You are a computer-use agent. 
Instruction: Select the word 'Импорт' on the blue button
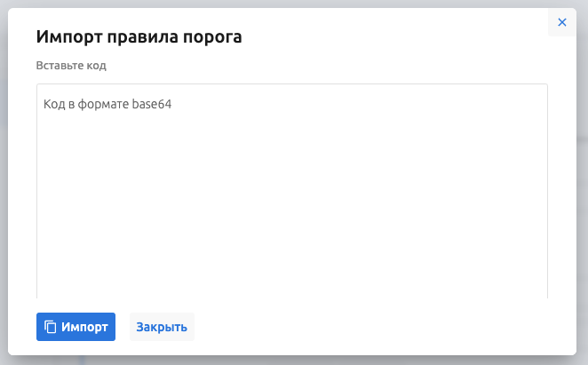pos(84,327)
